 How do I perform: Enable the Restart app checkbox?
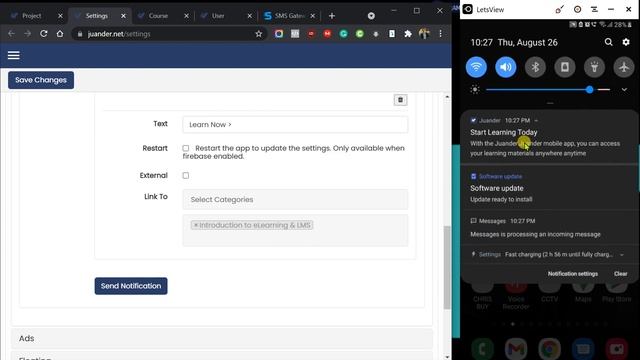(186, 148)
